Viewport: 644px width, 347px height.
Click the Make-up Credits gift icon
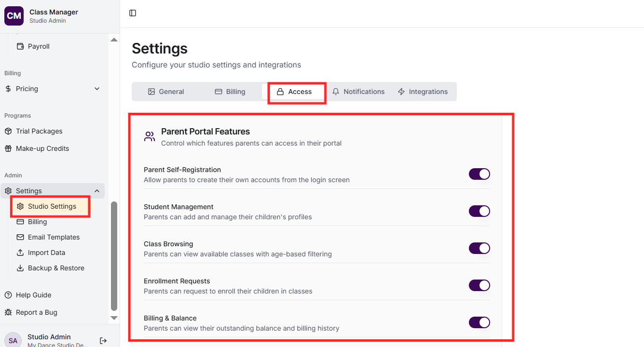click(x=8, y=148)
